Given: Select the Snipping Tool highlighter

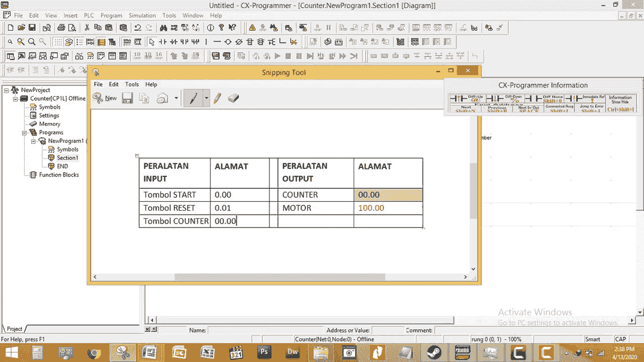Looking at the screenshot, I should click(217, 98).
